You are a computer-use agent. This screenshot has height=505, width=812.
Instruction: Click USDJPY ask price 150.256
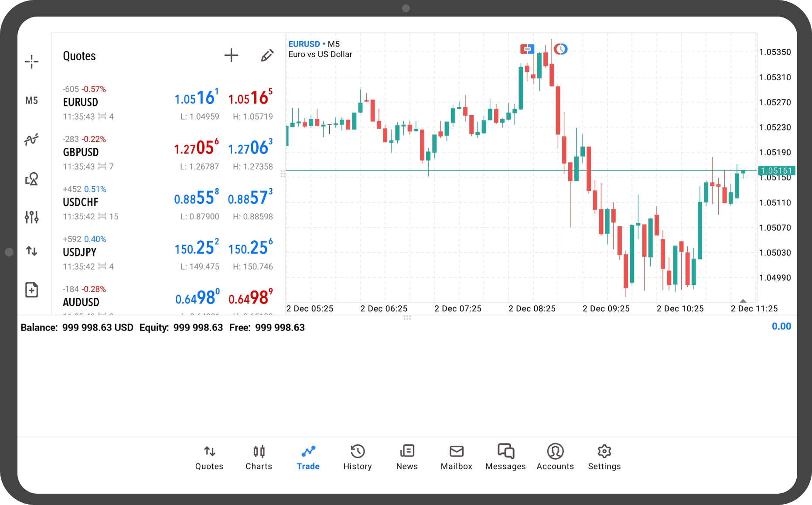(251, 248)
